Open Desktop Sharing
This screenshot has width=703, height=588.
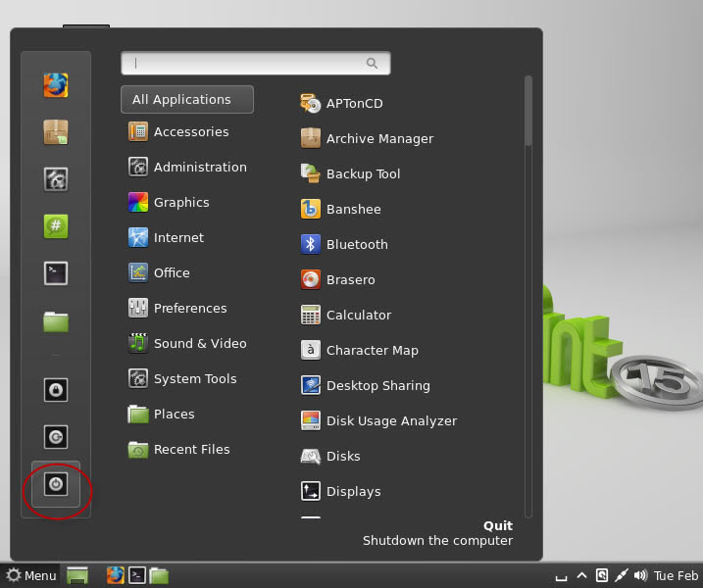[365, 386]
